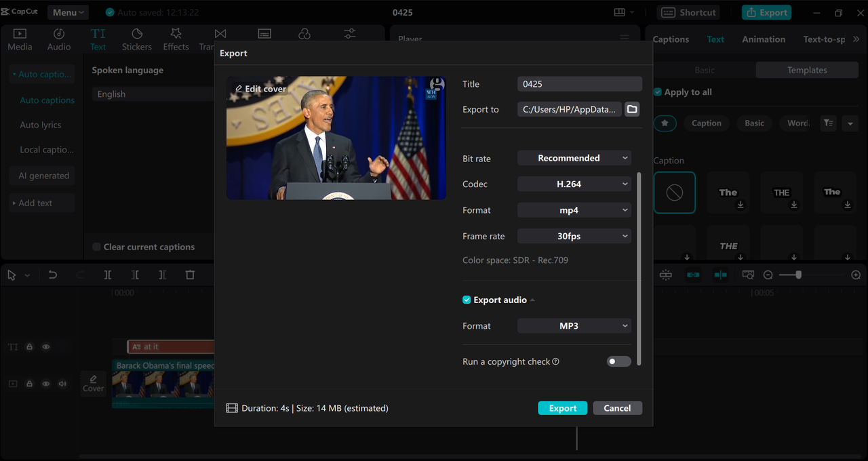The image size is (868, 461).
Task: Lock the video track
Action: (x=29, y=383)
